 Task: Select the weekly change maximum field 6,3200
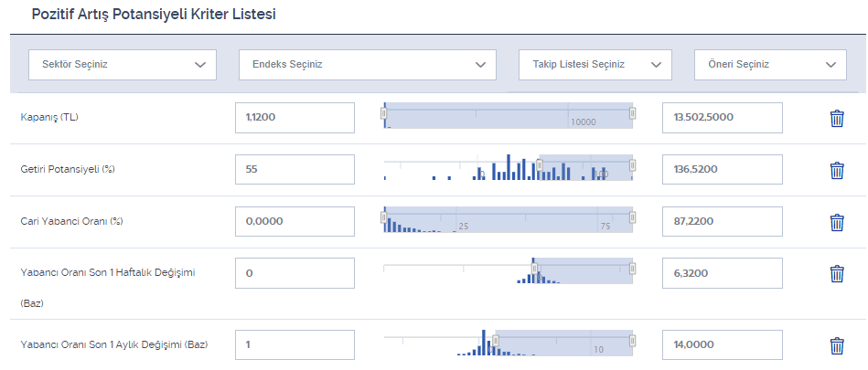coord(722,273)
